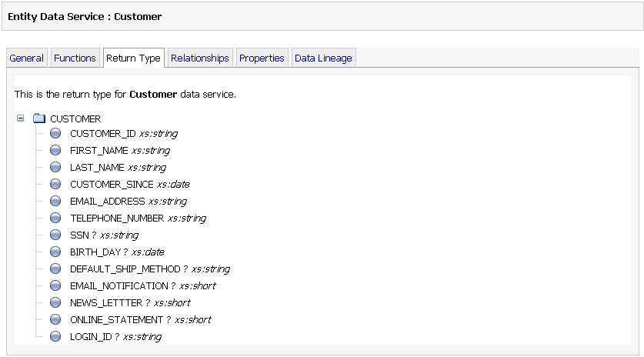Click the FIRST_NAME element icon

pos(55,150)
